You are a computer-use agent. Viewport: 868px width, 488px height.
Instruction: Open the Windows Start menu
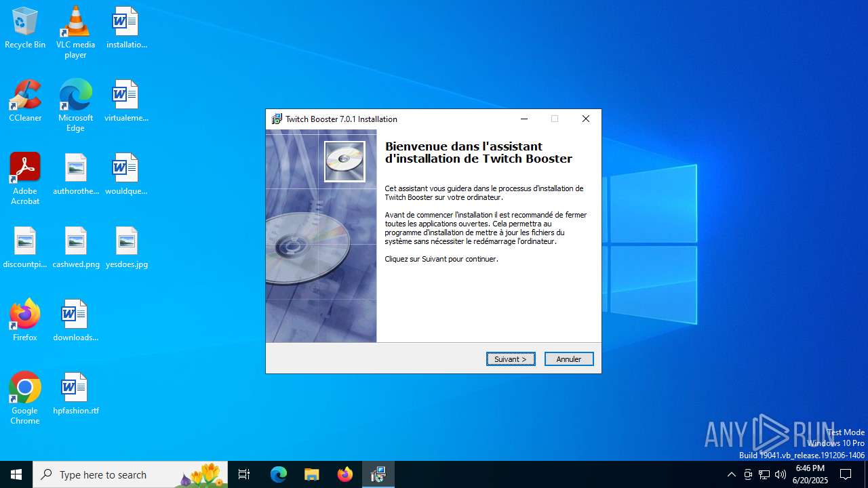[16, 474]
